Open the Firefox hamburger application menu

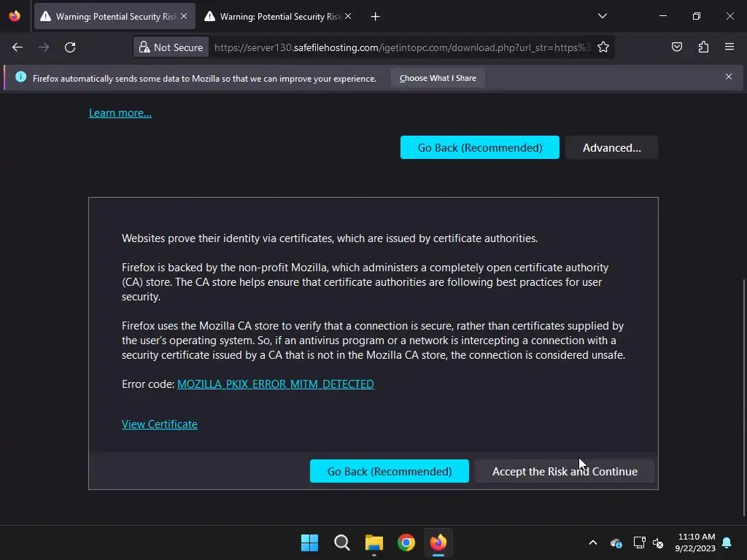point(729,47)
